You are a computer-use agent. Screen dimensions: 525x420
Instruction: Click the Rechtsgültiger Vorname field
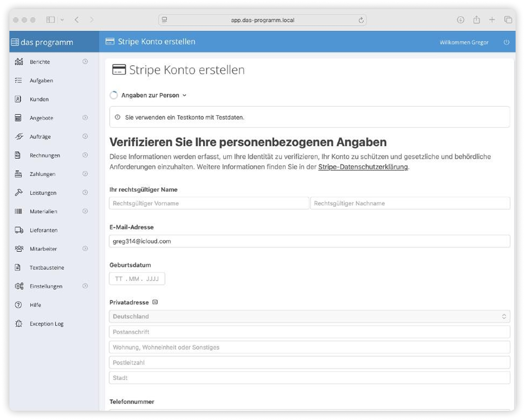209,203
